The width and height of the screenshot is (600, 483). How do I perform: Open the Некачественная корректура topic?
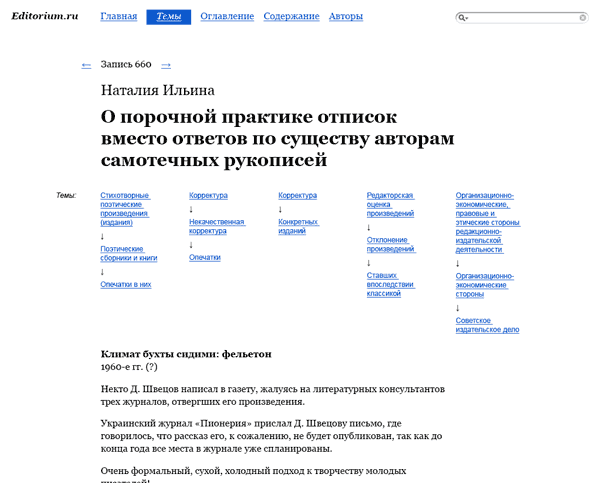pyautogui.click(x=216, y=226)
